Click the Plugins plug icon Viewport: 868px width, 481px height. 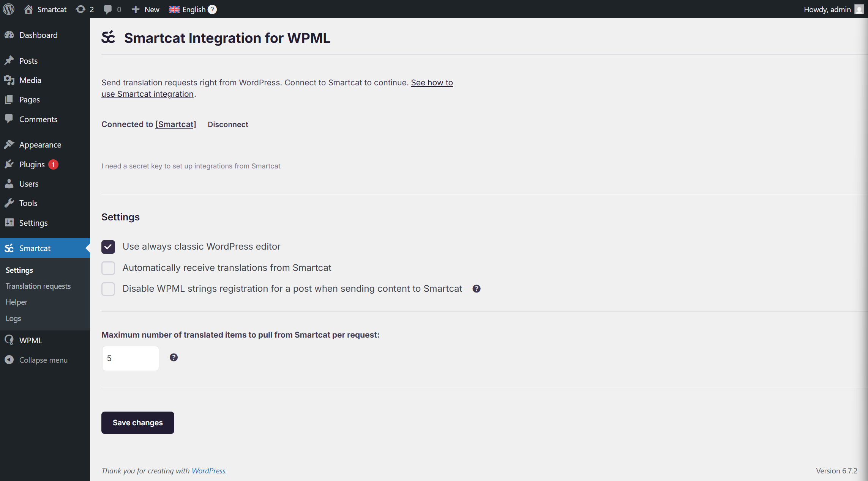pos(9,164)
